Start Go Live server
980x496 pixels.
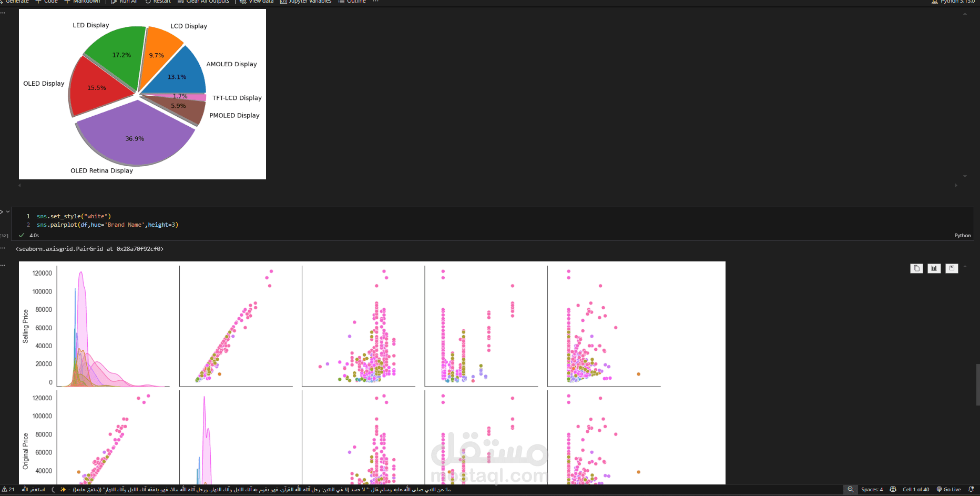point(948,489)
